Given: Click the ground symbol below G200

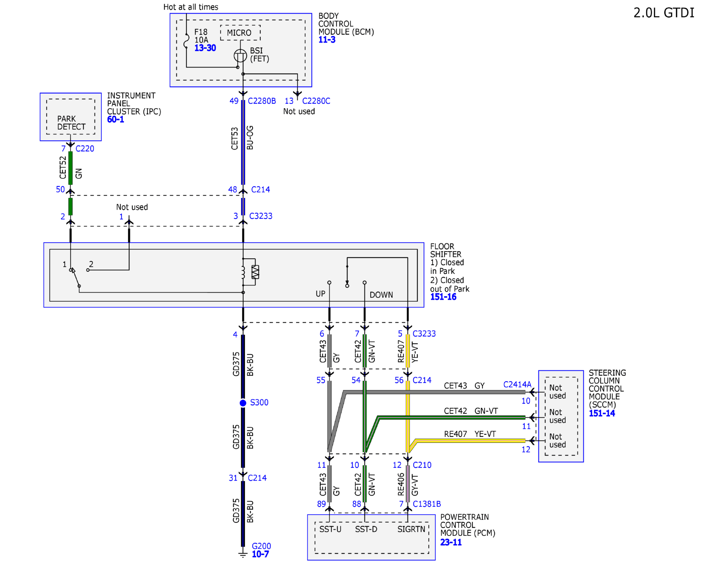Looking at the screenshot, I should click(243, 554).
